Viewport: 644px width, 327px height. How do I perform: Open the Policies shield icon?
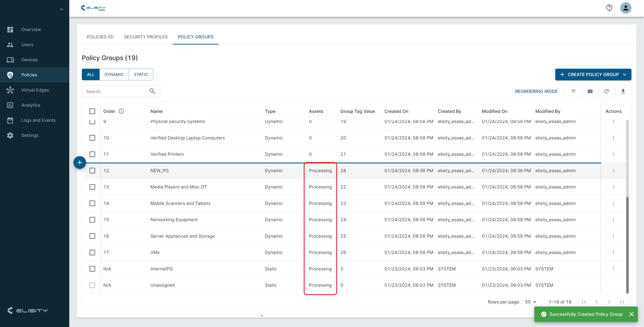pos(10,75)
